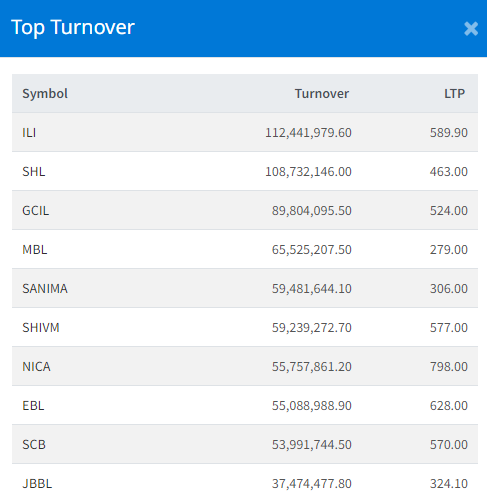The image size is (487, 499).
Task: Click turnover value 53,991,744.50
Action: [x=312, y=445]
